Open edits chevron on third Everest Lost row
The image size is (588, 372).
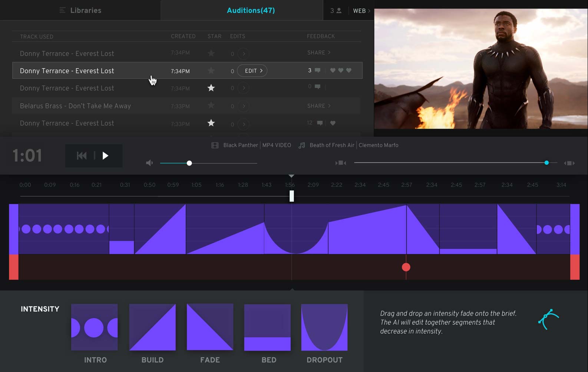coord(244,88)
